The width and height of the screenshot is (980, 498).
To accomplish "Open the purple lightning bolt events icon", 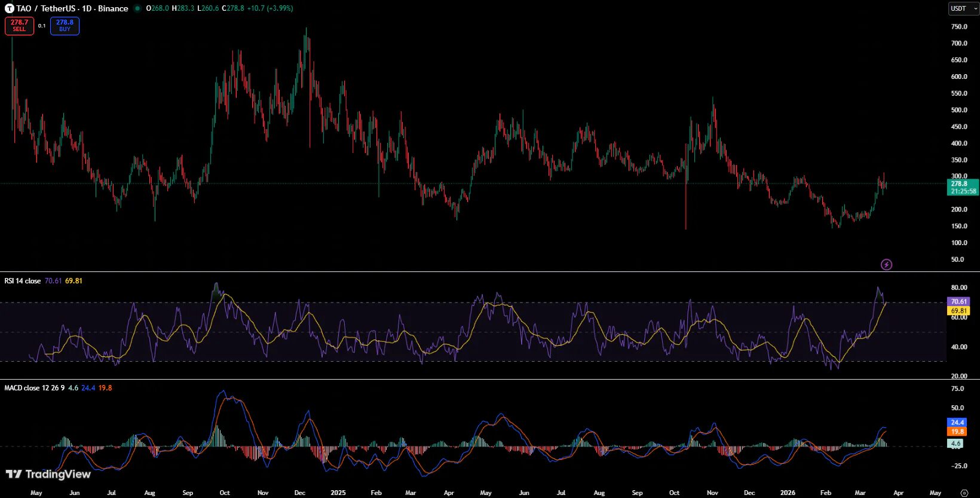I will click(886, 264).
